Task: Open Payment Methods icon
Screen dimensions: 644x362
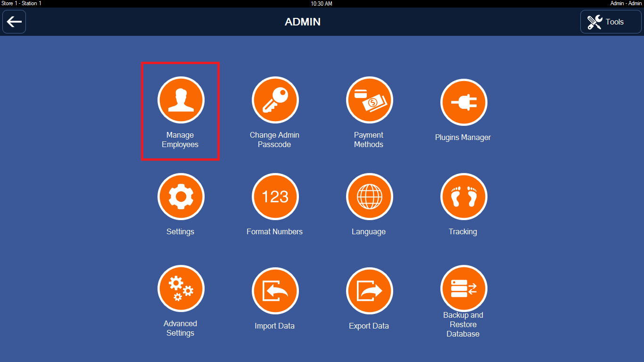Action: pos(369,100)
